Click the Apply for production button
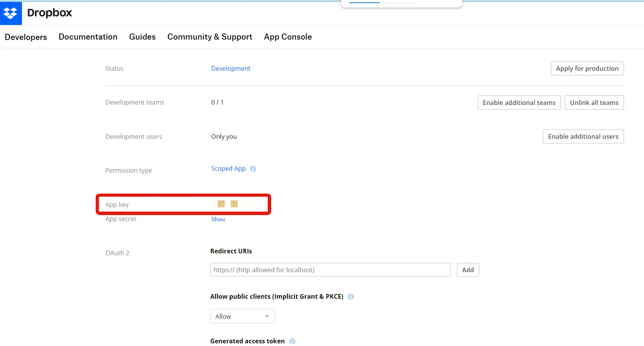 [587, 68]
